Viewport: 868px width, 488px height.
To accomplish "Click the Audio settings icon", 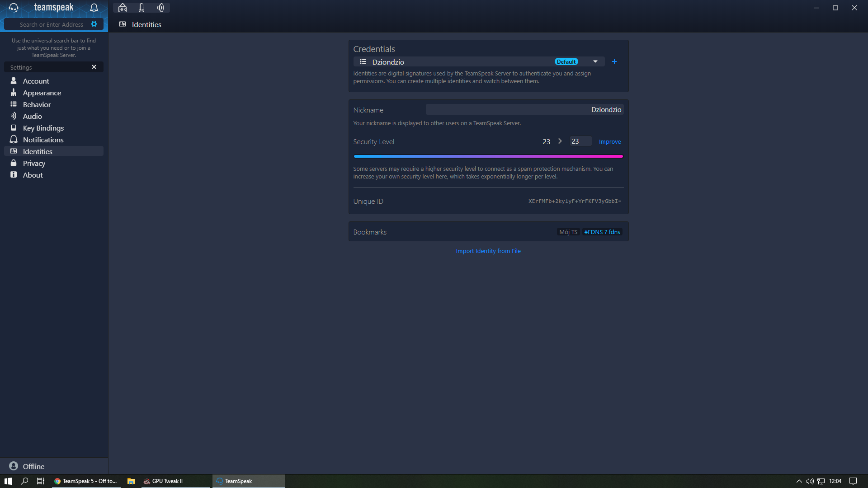I will coord(14,116).
